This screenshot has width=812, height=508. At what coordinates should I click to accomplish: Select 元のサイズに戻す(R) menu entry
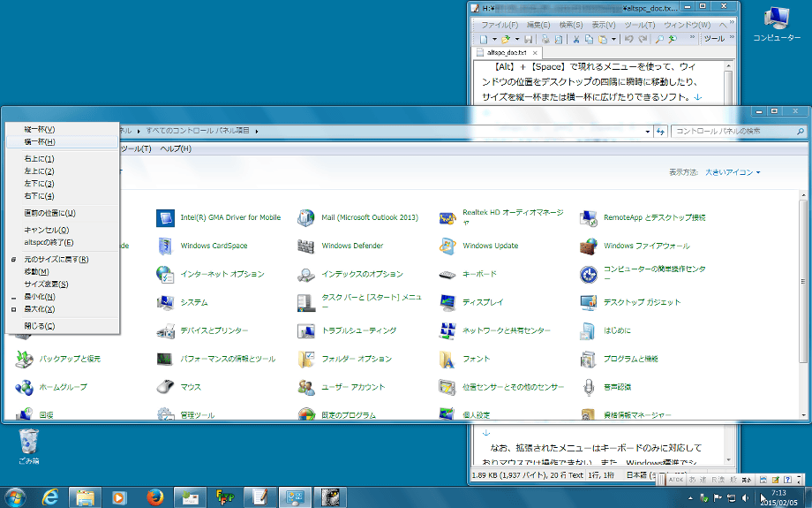click(63, 259)
